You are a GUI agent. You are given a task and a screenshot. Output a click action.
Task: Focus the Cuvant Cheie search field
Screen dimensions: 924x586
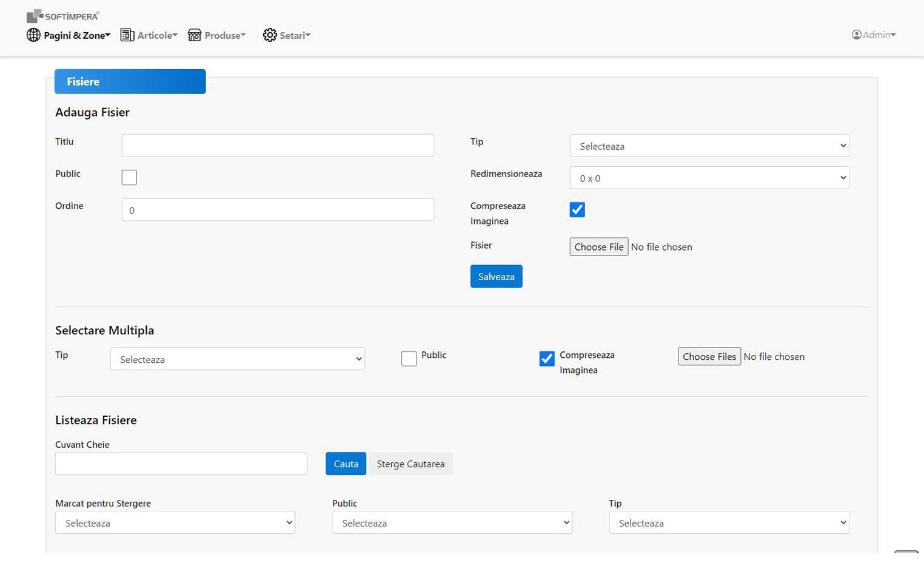pyautogui.click(x=181, y=463)
